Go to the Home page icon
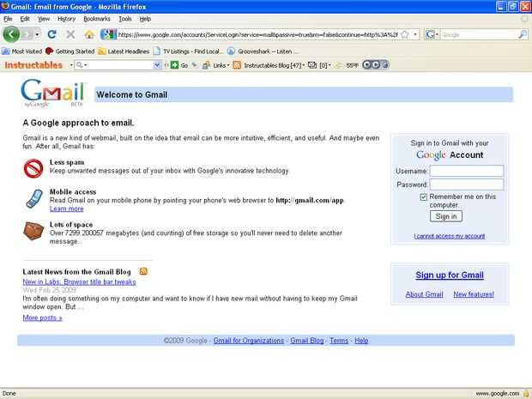This screenshot has height=399, width=532. 89,34
